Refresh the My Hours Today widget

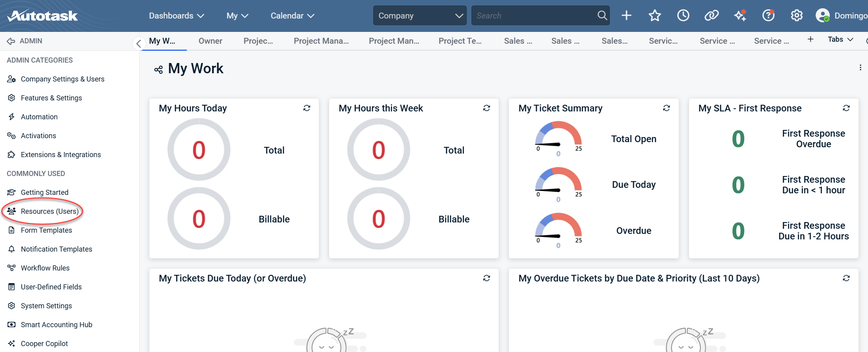pyautogui.click(x=307, y=108)
